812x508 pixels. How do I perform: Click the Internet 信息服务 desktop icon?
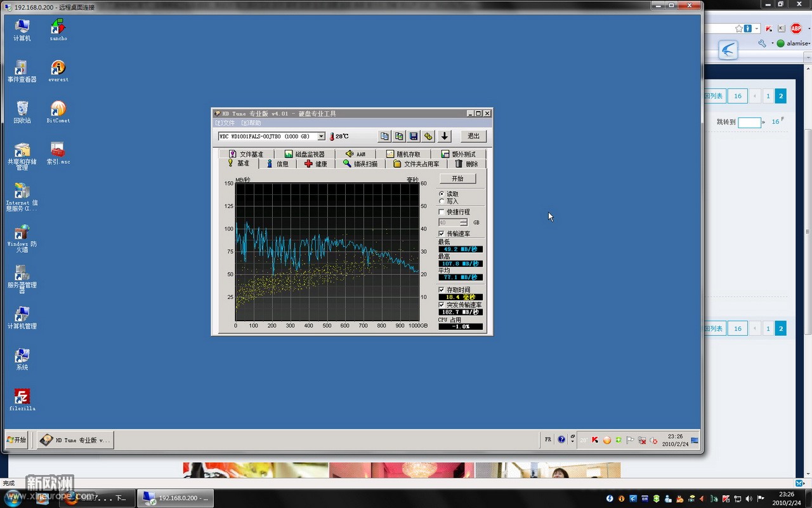[22, 197]
